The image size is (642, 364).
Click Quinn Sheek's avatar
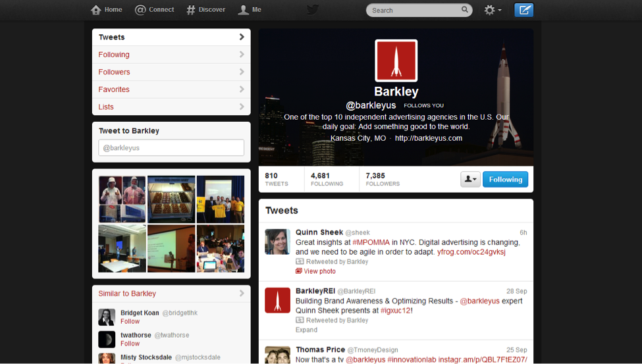pyautogui.click(x=277, y=242)
